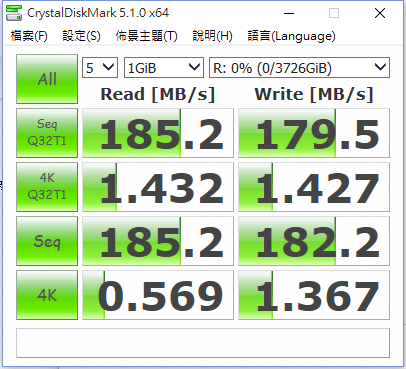Click the 4K Q32T1 write result 1.427
Image resolution: width=406 pixels, height=369 pixels.
(x=314, y=187)
